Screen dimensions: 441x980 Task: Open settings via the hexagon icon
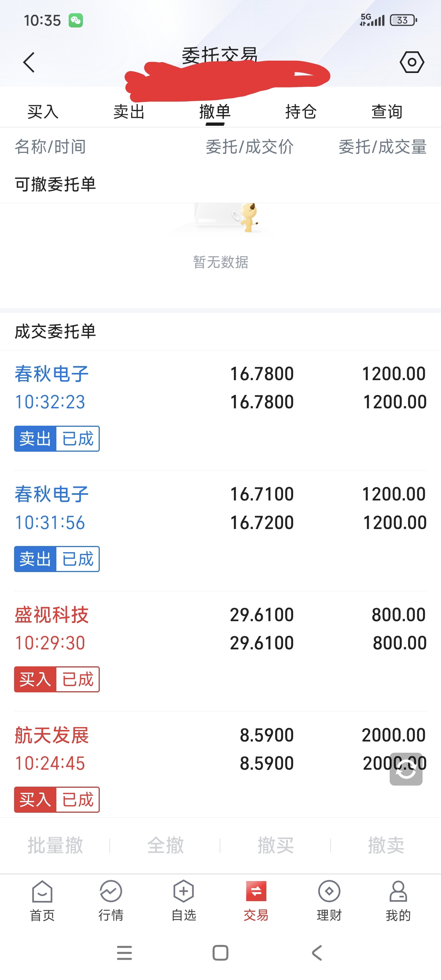pyautogui.click(x=412, y=63)
